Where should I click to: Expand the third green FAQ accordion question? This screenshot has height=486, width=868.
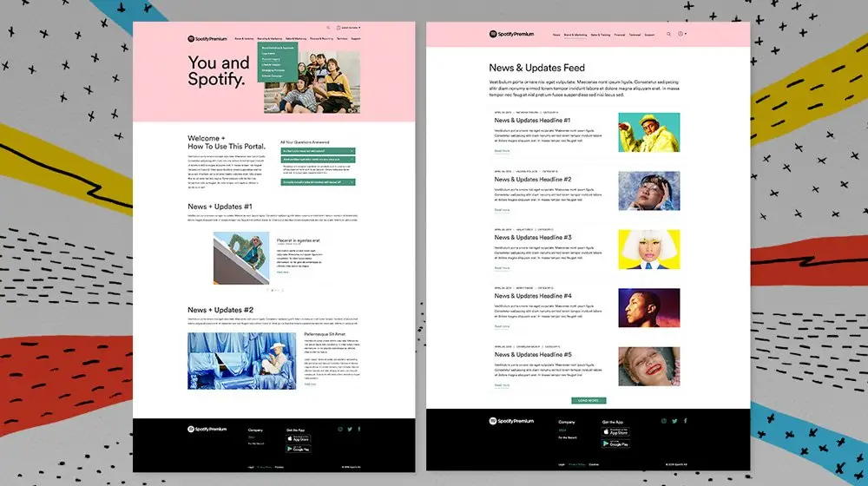[x=318, y=182]
